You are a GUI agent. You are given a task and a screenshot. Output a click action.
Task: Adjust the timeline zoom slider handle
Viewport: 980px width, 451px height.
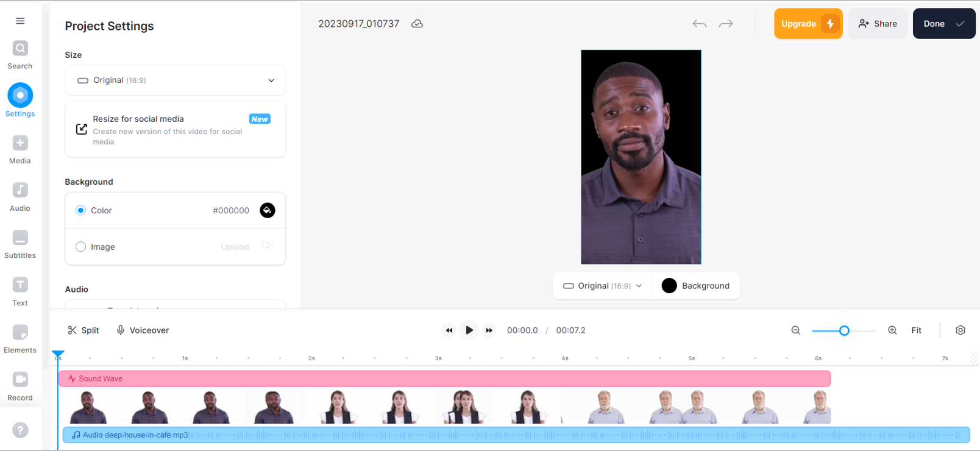[844, 330]
